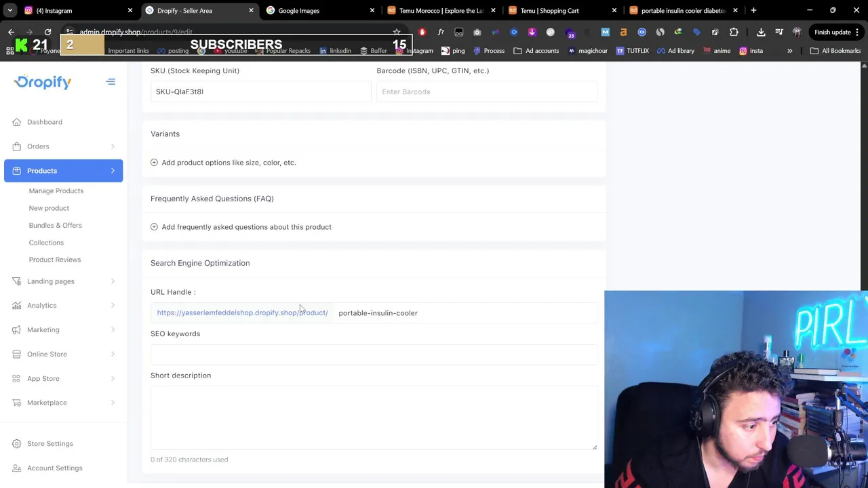This screenshot has height=488, width=868.
Task: Open Collections submenu item
Action: [x=46, y=243]
